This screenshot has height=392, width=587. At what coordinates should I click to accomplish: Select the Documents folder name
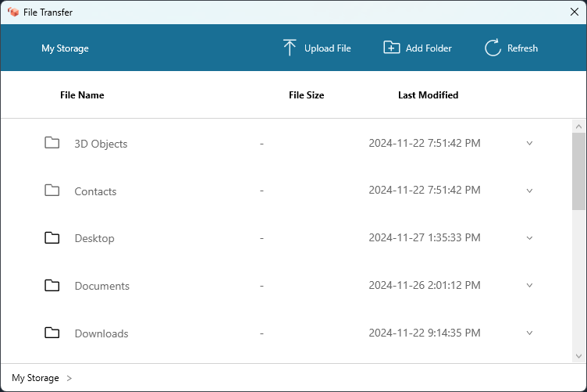tap(101, 286)
